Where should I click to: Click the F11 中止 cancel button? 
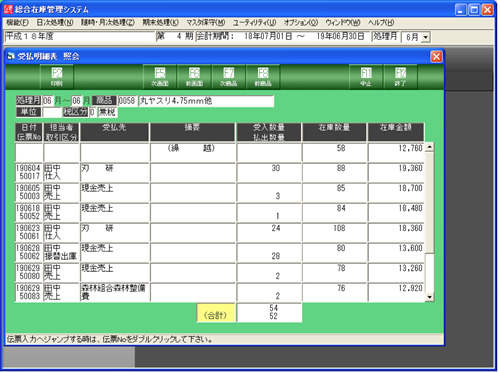[366, 77]
